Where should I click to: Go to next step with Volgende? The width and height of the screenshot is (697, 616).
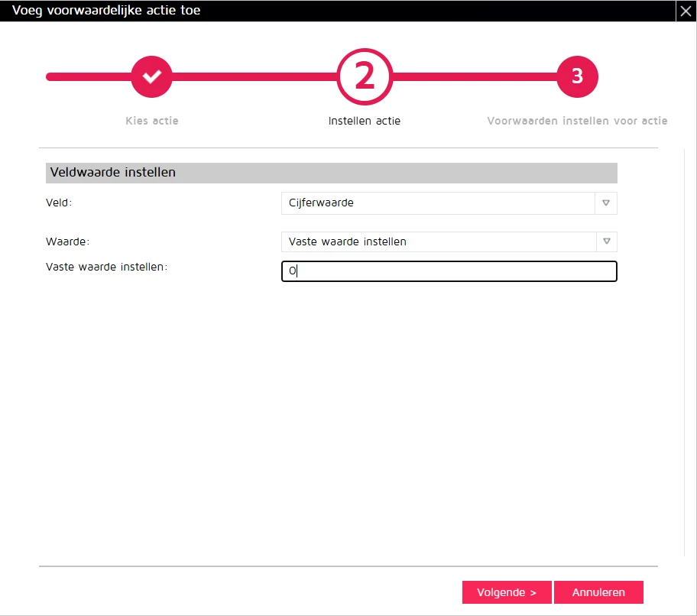[x=507, y=592]
